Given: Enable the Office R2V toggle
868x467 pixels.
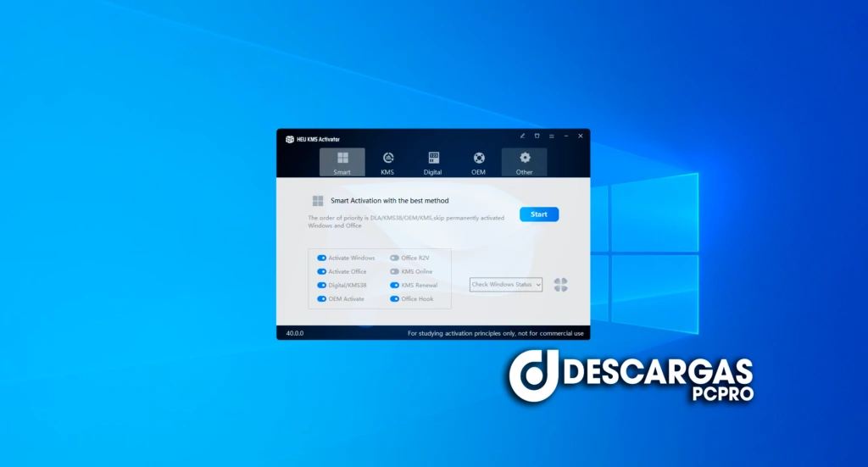Looking at the screenshot, I should (x=394, y=258).
